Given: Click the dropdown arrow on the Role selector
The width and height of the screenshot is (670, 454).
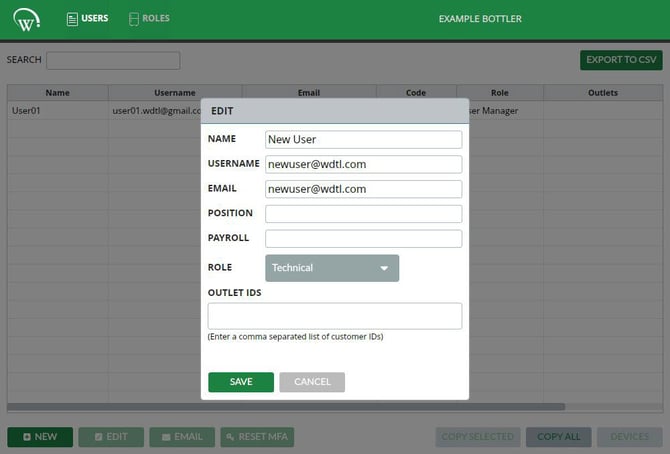Looking at the screenshot, I should coord(384,268).
